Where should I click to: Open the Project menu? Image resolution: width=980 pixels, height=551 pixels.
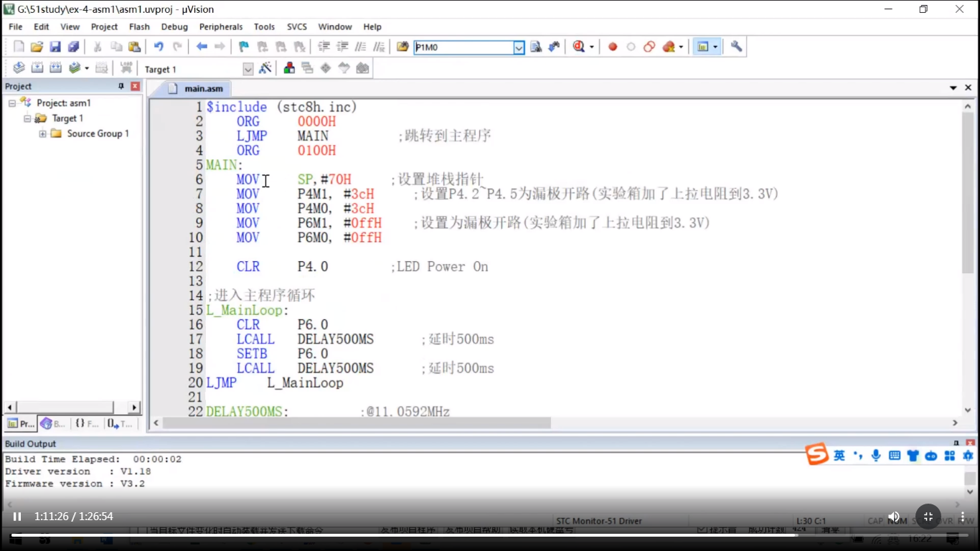pos(104,27)
